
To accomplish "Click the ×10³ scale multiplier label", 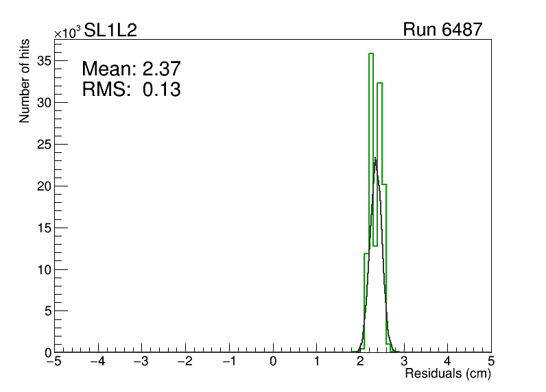I will (x=68, y=32).
